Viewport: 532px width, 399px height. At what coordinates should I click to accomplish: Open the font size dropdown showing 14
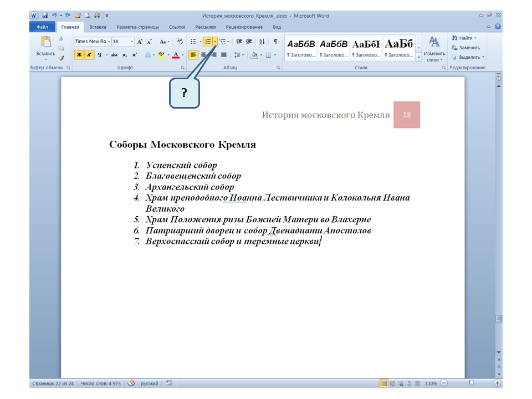132,42
